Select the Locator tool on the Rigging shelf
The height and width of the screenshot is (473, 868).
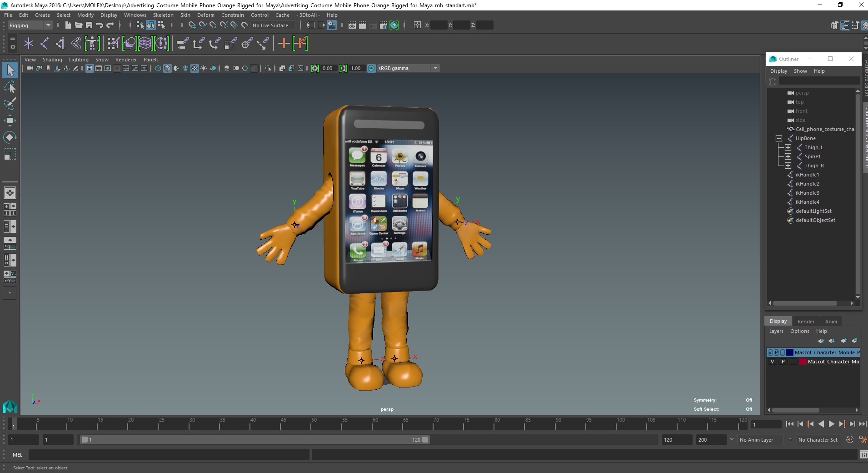pos(29,44)
